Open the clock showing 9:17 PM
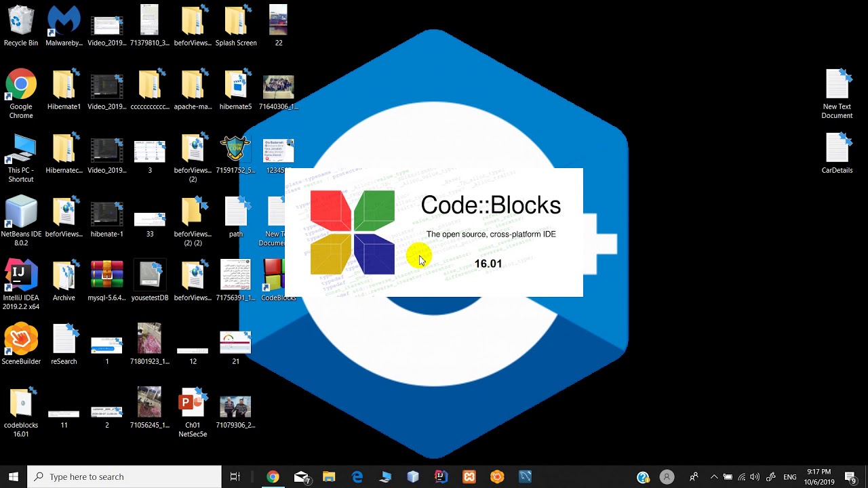868x488 pixels. [819, 476]
